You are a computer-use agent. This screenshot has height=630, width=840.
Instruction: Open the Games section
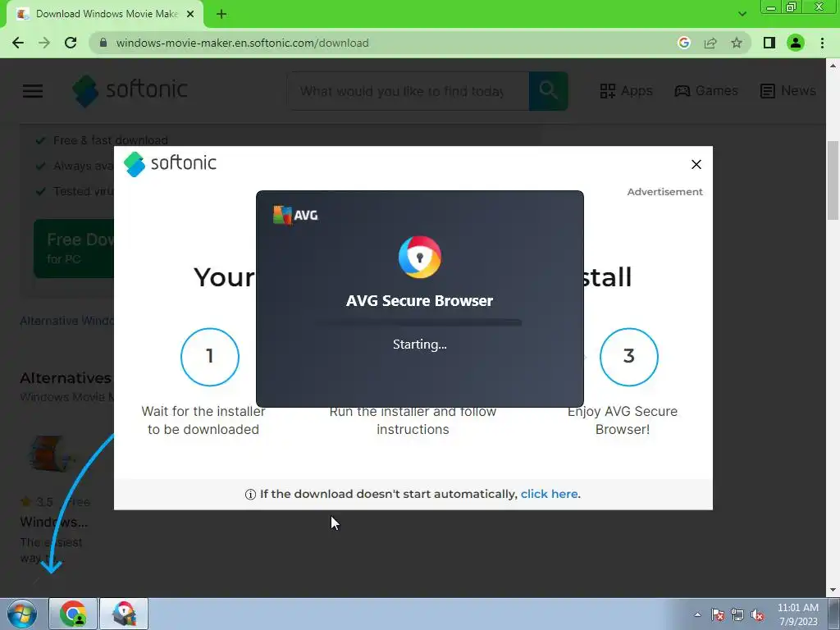706,90
